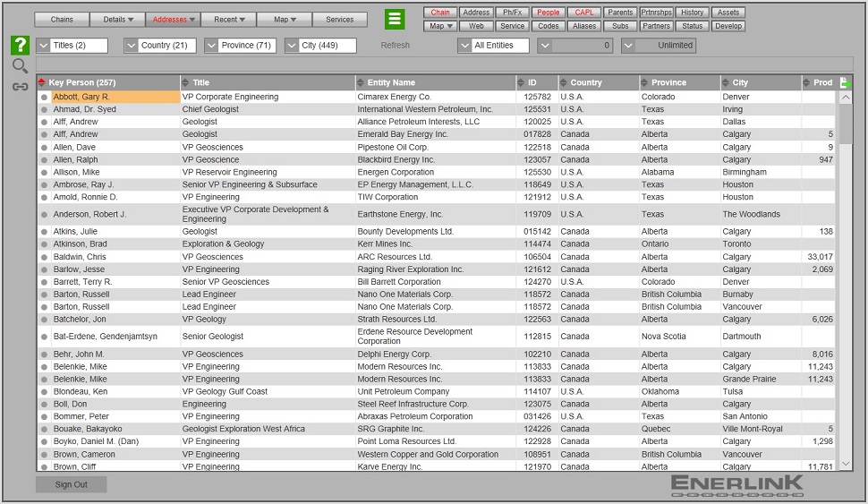Select the Kerr Mines Inc. entity cell
Screen dimensions: 868x504
click(436, 244)
